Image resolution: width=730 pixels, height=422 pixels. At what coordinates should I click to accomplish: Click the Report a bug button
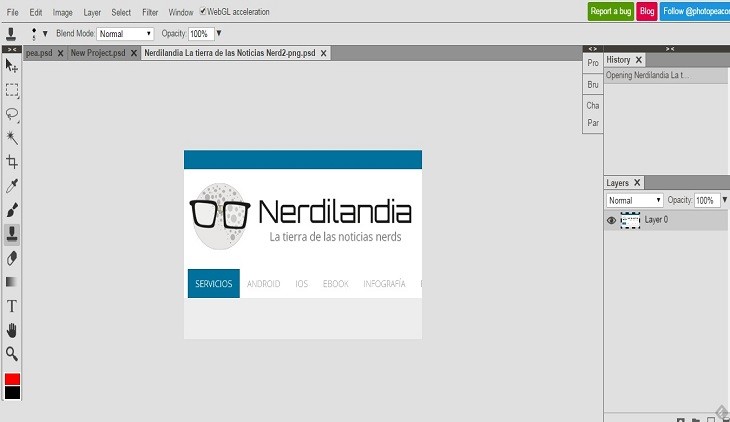click(x=610, y=11)
